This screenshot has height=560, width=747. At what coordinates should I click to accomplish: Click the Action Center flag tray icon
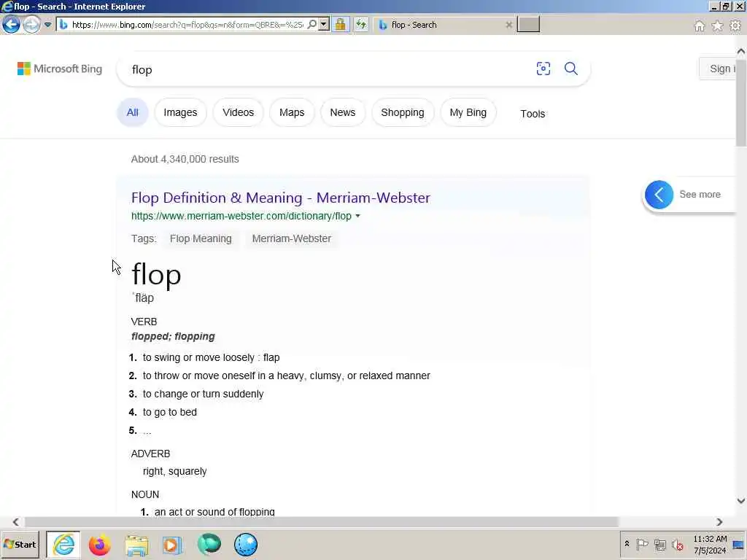pyautogui.click(x=642, y=544)
